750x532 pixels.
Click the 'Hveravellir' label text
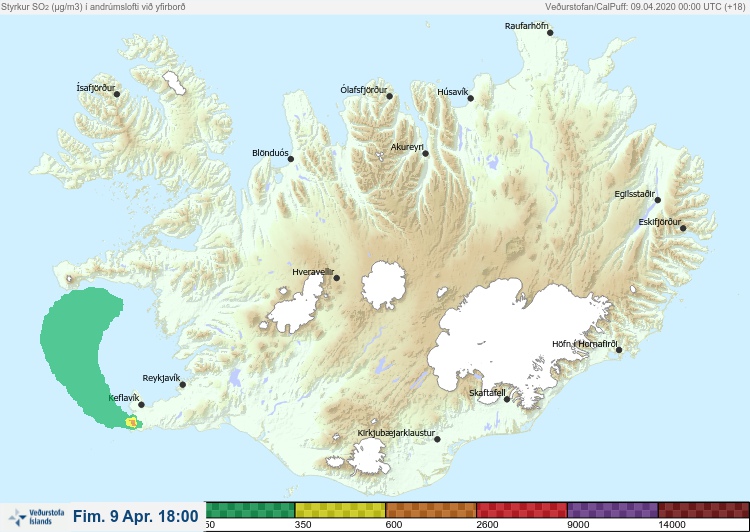pos(313,272)
